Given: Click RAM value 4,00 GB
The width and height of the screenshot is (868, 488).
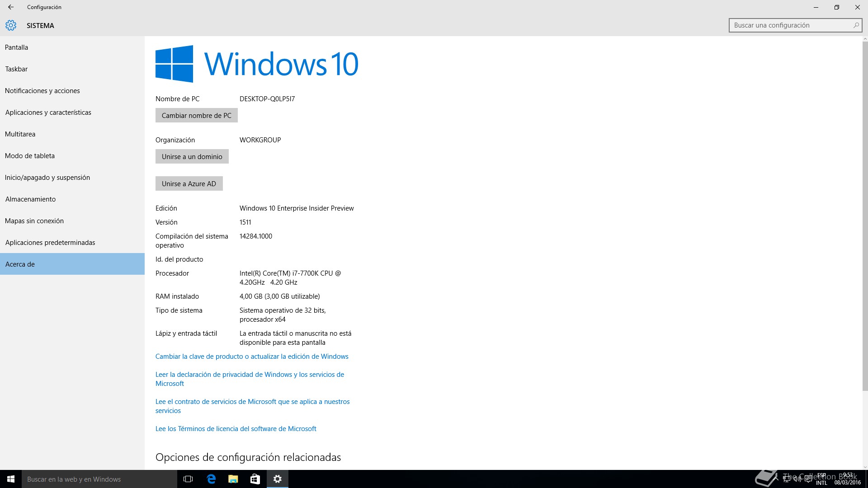Looking at the screenshot, I should point(279,296).
